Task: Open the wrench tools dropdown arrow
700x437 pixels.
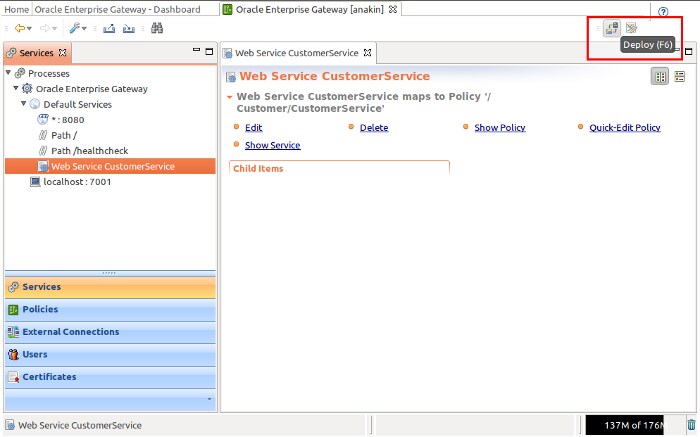Action: 84,29
